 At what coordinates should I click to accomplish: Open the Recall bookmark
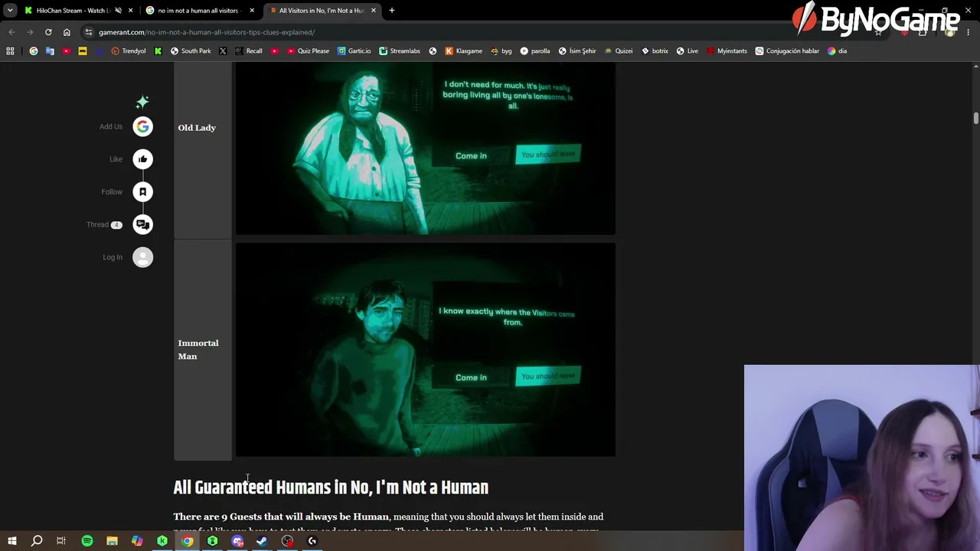[x=249, y=51]
